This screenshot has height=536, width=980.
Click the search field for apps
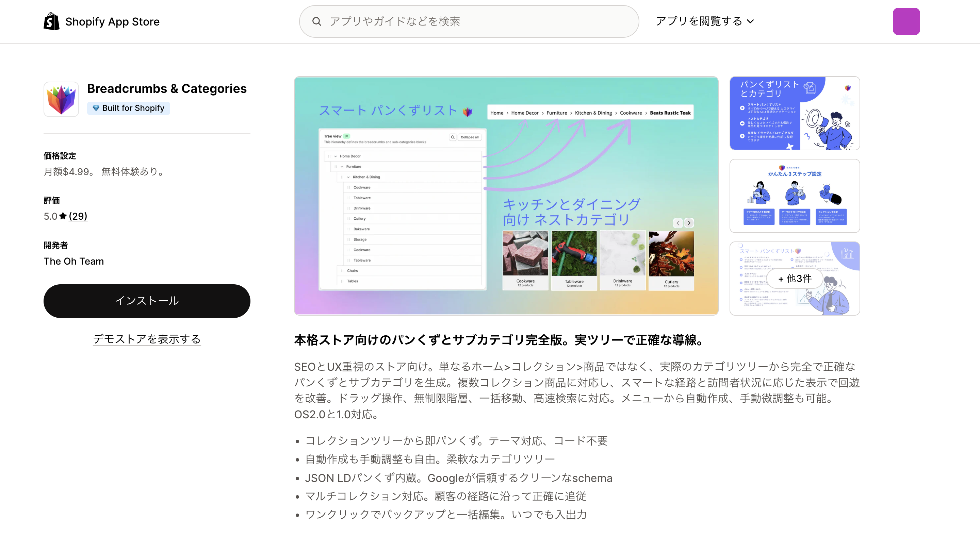click(469, 21)
